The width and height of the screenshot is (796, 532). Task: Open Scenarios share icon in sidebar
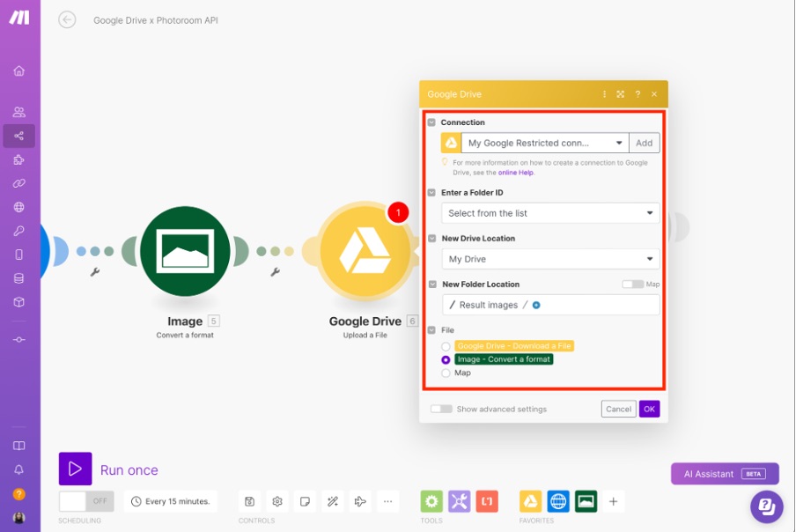point(19,136)
